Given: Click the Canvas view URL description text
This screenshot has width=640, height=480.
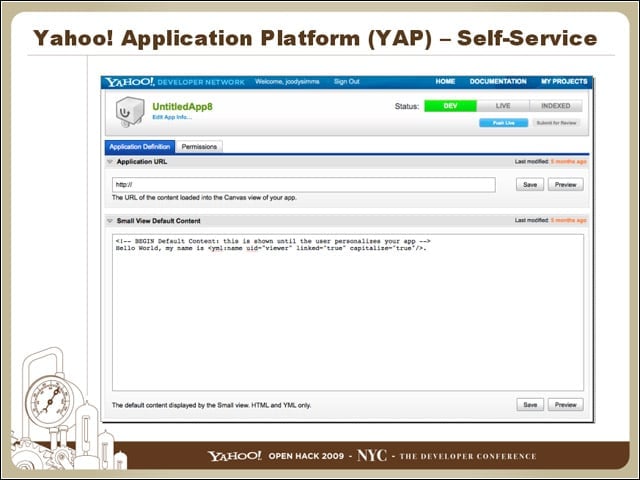Looking at the screenshot, I should point(204,198).
